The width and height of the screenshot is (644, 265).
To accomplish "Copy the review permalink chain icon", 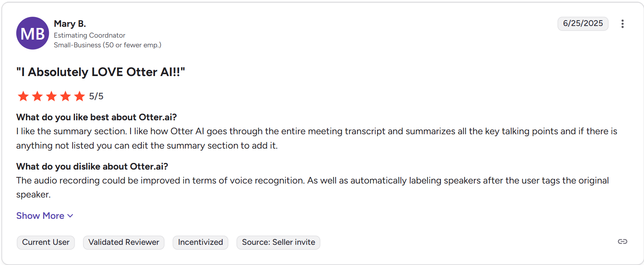I will click(622, 242).
